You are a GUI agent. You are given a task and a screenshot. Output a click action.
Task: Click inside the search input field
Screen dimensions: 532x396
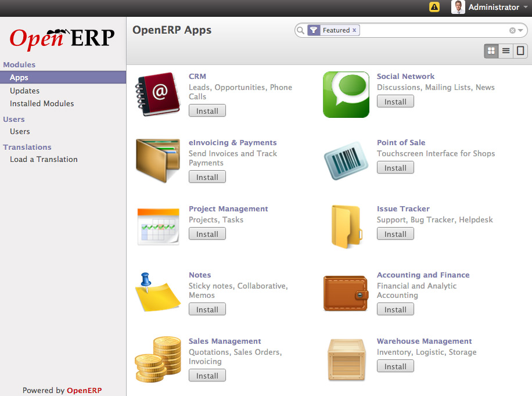coord(434,31)
